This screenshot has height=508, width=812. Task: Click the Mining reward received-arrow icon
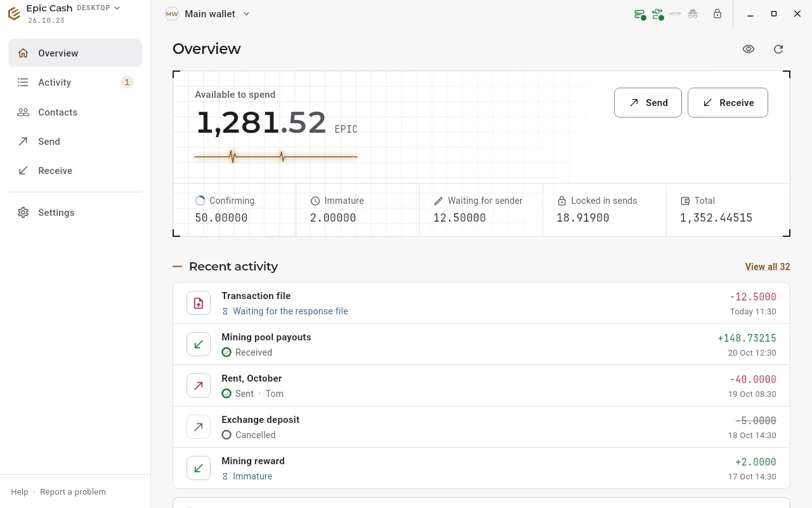tap(199, 468)
